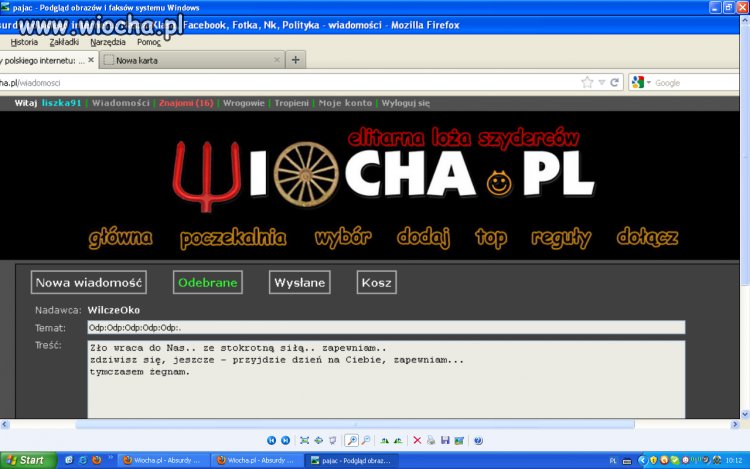Open wybór navigation link
The height and width of the screenshot is (469, 750).
pos(343,237)
